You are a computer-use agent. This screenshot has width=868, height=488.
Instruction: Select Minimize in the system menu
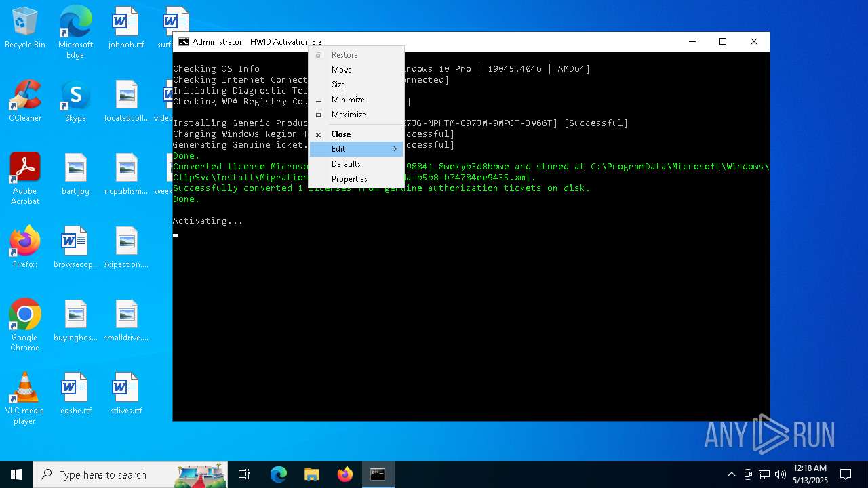356,100
